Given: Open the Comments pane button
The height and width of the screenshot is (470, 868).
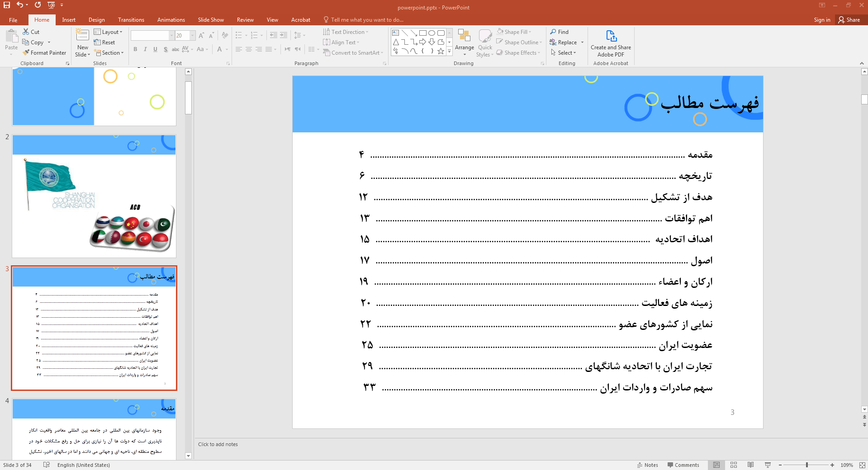Looking at the screenshot, I should pos(683,465).
